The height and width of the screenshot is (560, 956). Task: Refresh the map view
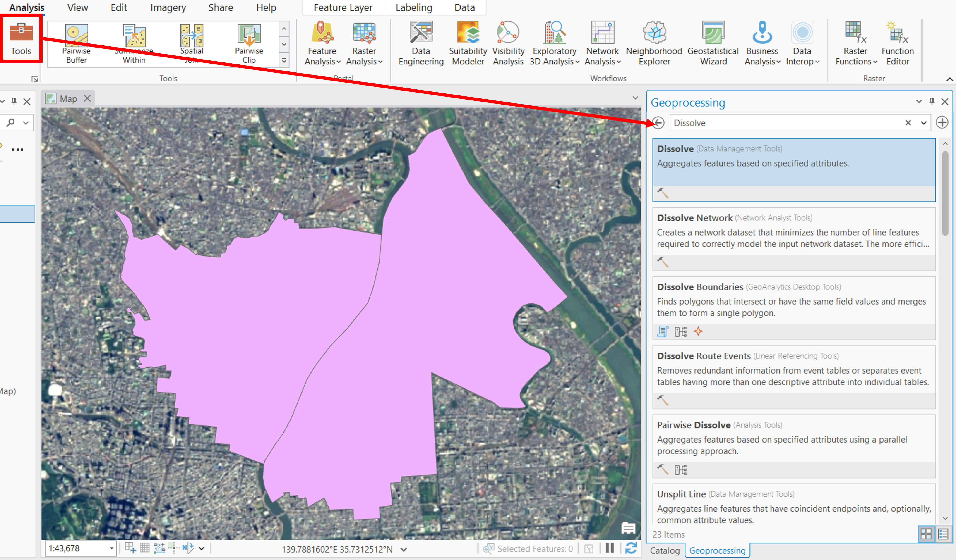631,548
